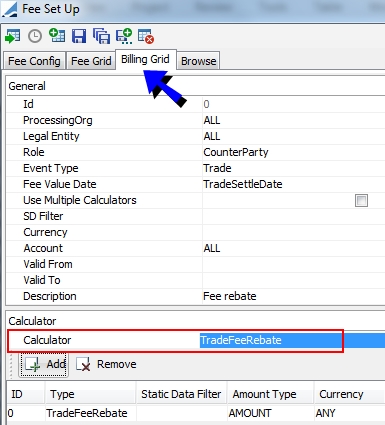Select the Billing Grid tab
The width and height of the screenshot is (385, 425).
coord(145,59)
